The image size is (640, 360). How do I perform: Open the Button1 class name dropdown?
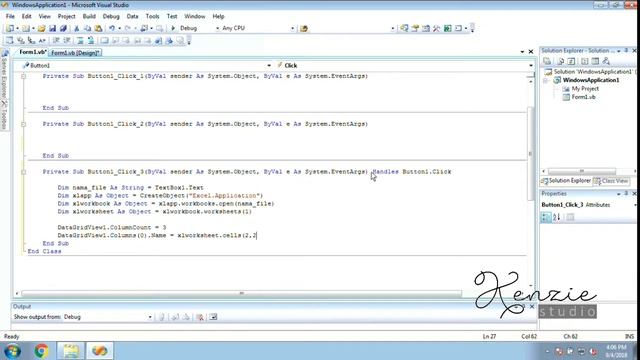[269, 65]
